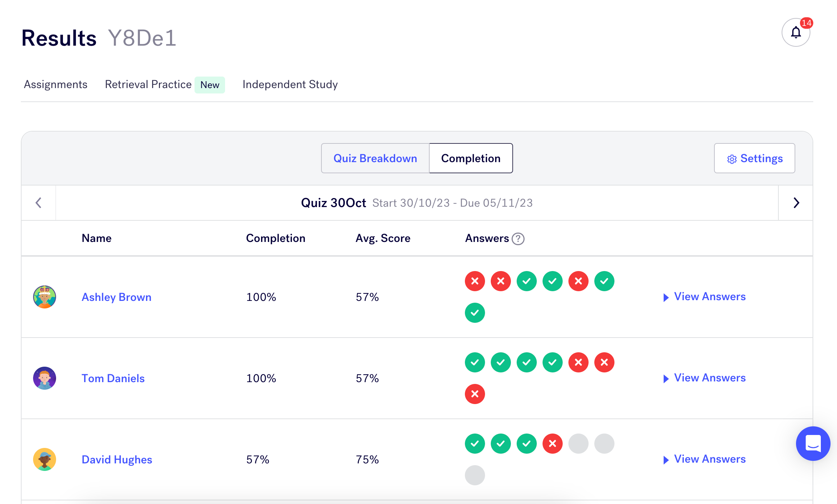Image resolution: width=837 pixels, height=504 pixels.
Task: Select the Completion view toggle
Action: 471,159
